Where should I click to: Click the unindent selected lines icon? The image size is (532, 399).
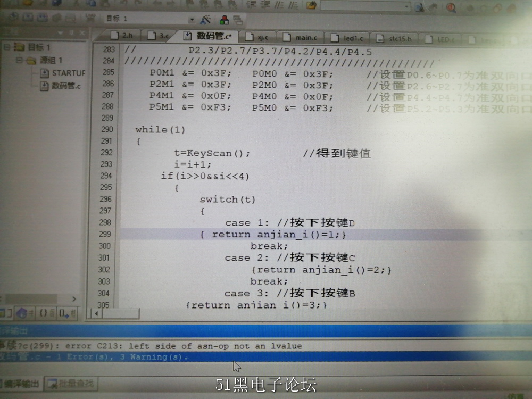pyautogui.click(x=264, y=4)
